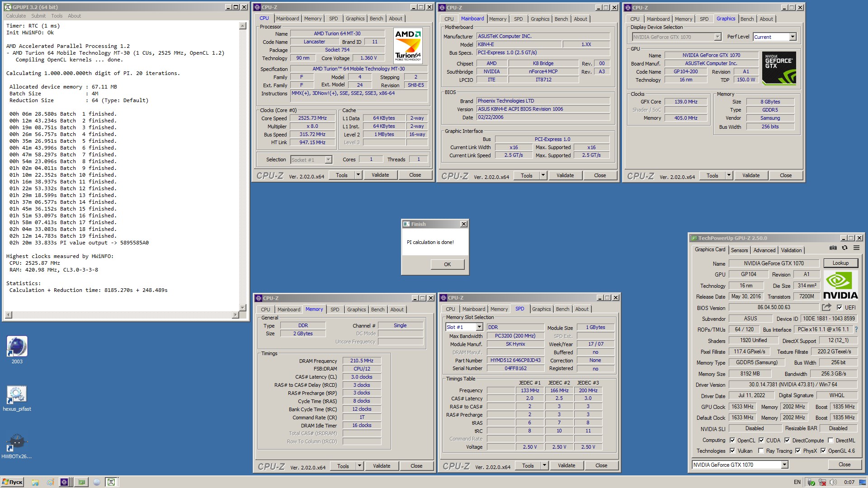Switch to the Advanced tab in GPU-Z

[764, 250]
